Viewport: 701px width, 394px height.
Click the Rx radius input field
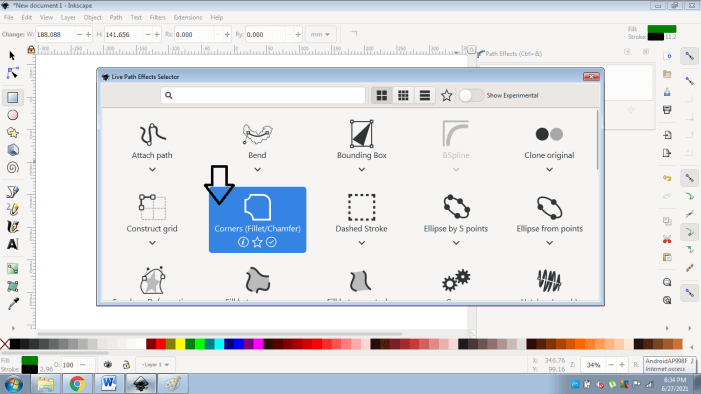[x=195, y=34]
